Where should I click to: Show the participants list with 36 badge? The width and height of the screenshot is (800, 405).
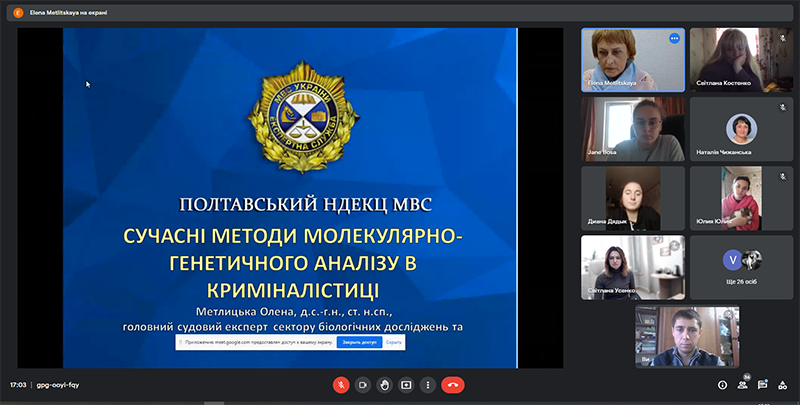click(743, 385)
